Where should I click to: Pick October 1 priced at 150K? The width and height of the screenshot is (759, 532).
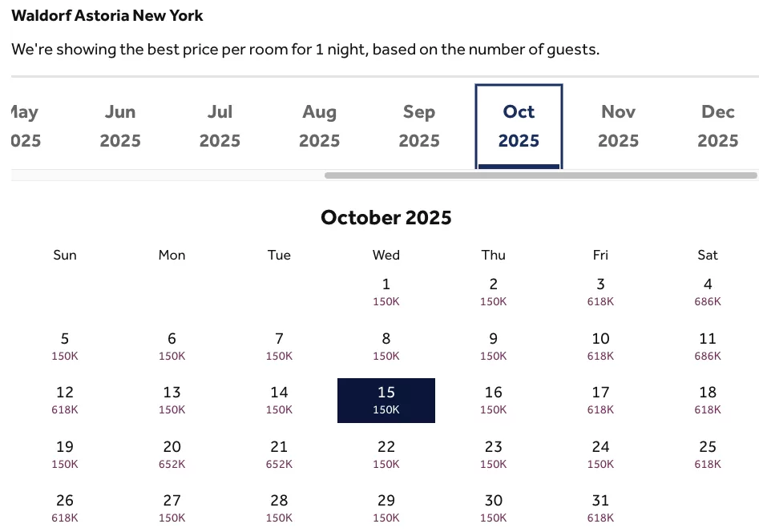pyautogui.click(x=386, y=292)
